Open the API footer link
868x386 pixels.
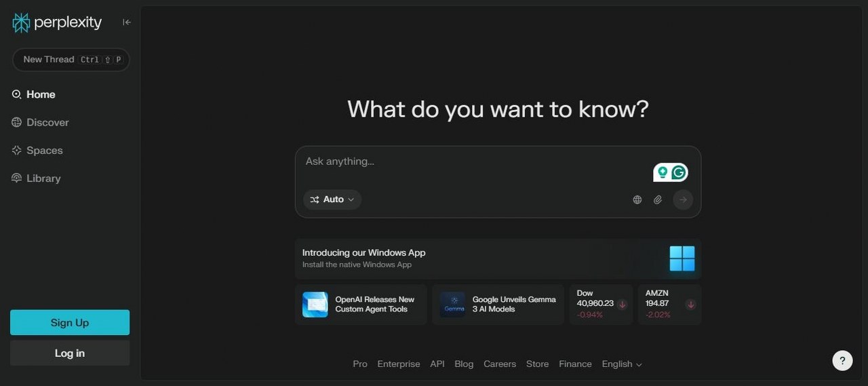(x=437, y=364)
